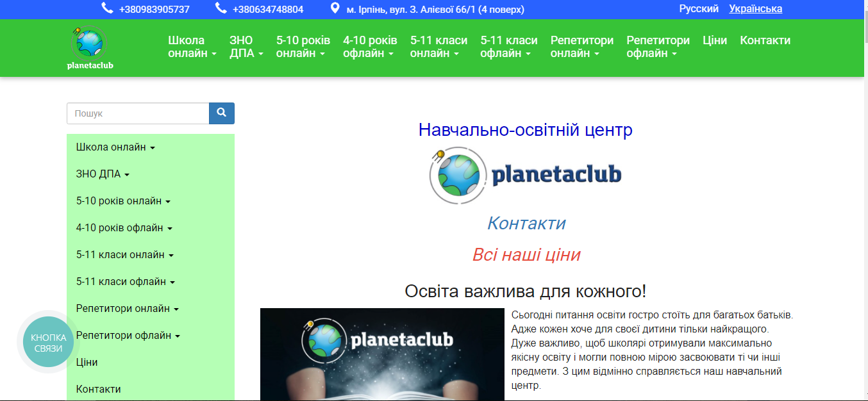Click the planetaclub book image
This screenshot has height=401, width=868.
click(x=382, y=354)
